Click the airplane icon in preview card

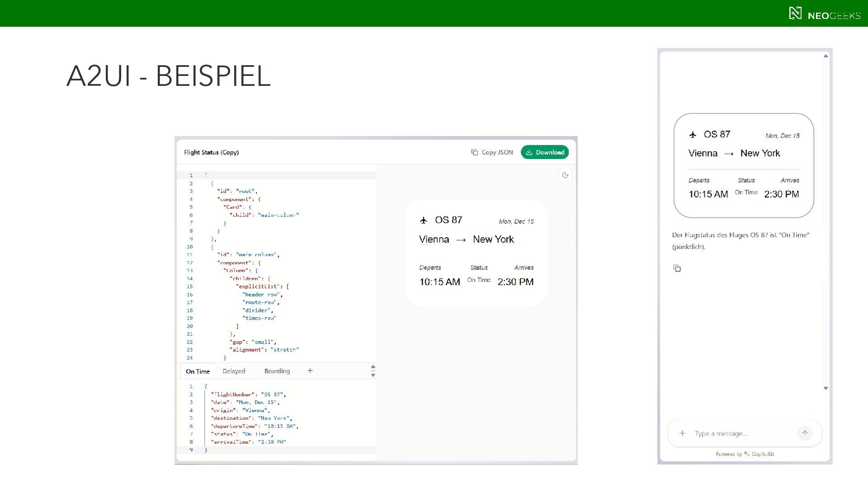[424, 221]
